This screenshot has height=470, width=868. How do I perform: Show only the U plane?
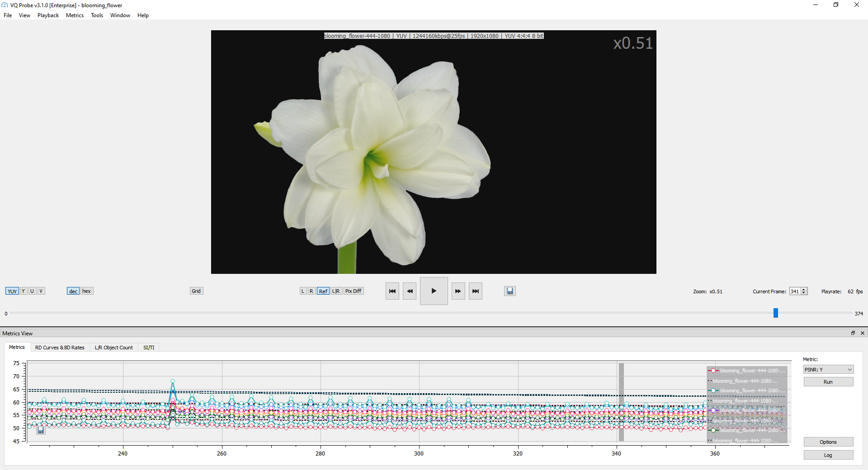(32, 291)
